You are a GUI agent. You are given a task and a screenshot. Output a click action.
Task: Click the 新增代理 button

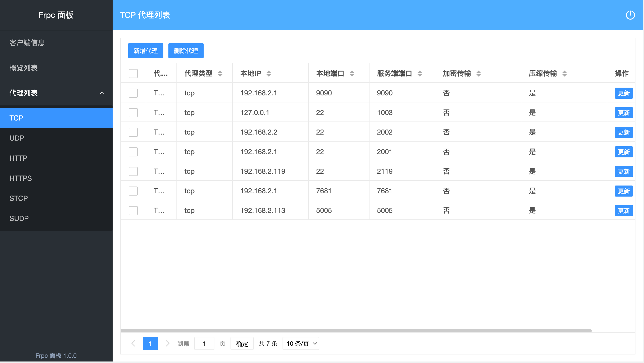click(x=146, y=51)
